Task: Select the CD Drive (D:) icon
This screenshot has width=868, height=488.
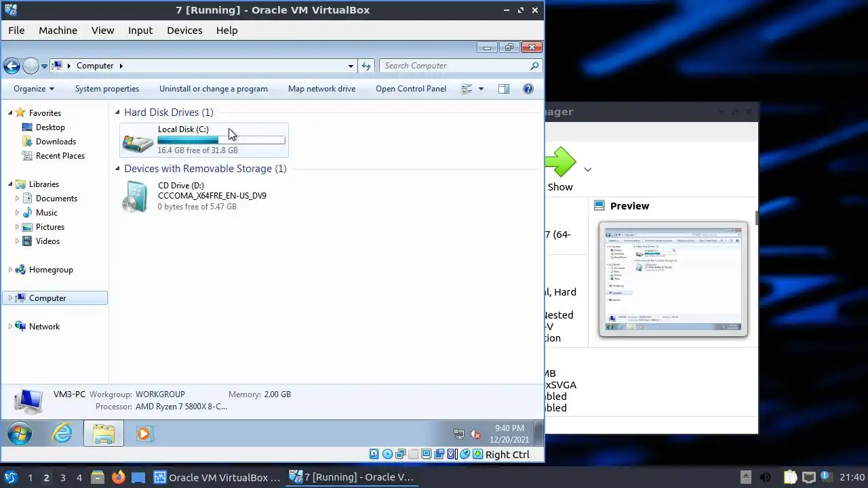Action: tap(135, 197)
